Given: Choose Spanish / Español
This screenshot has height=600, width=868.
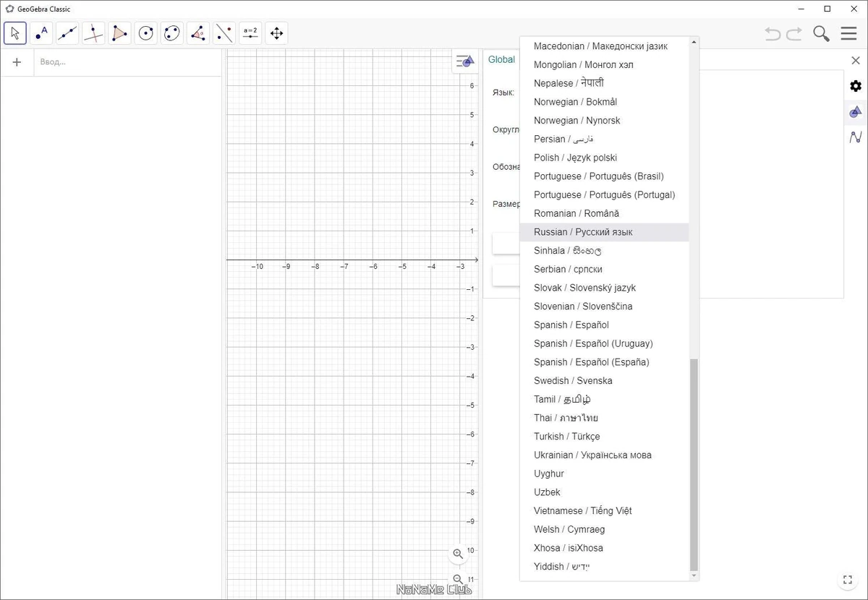Looking at the screenshot, I should pos(604,325).
